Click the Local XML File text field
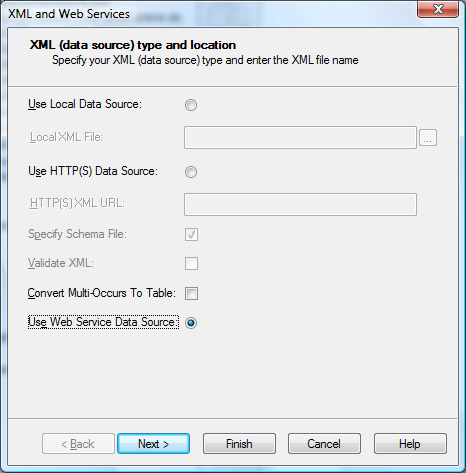466x473 pixels. [300, 137]
